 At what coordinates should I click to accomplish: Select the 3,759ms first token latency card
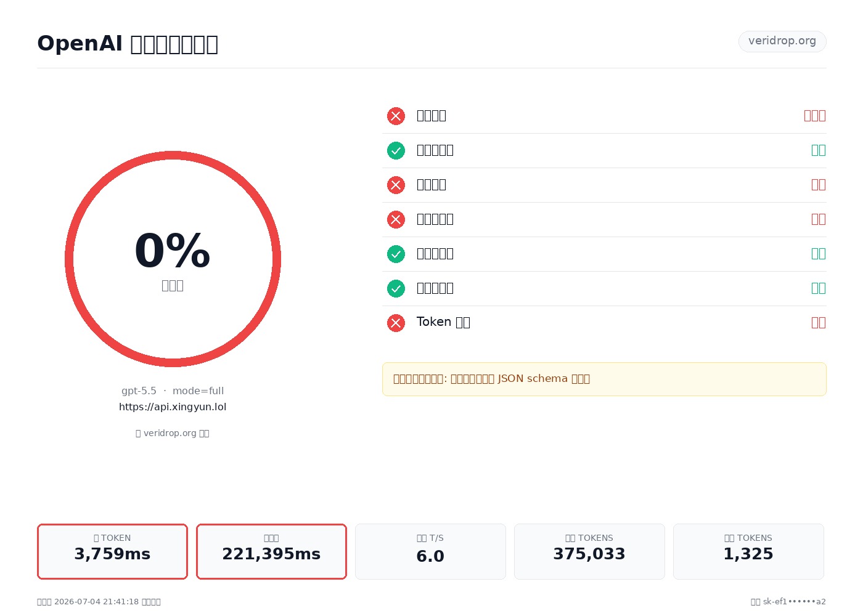[x=112, y=551]
